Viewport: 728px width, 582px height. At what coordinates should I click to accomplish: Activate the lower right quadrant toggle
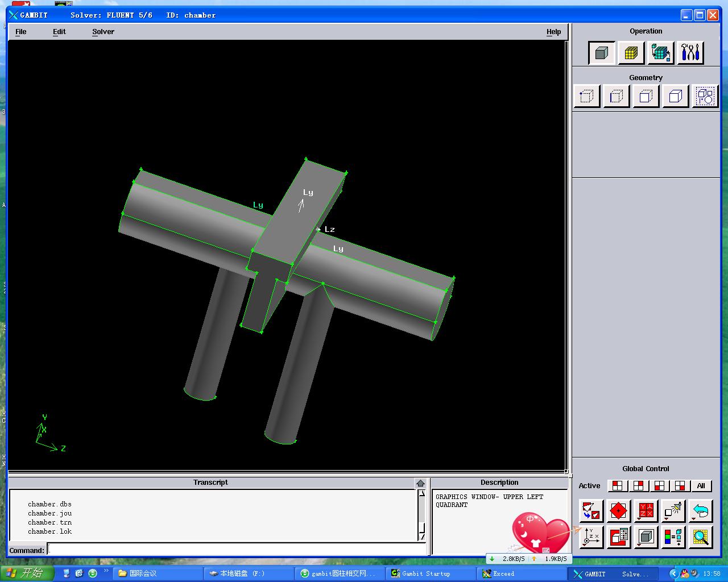click(x=680, y=486)
